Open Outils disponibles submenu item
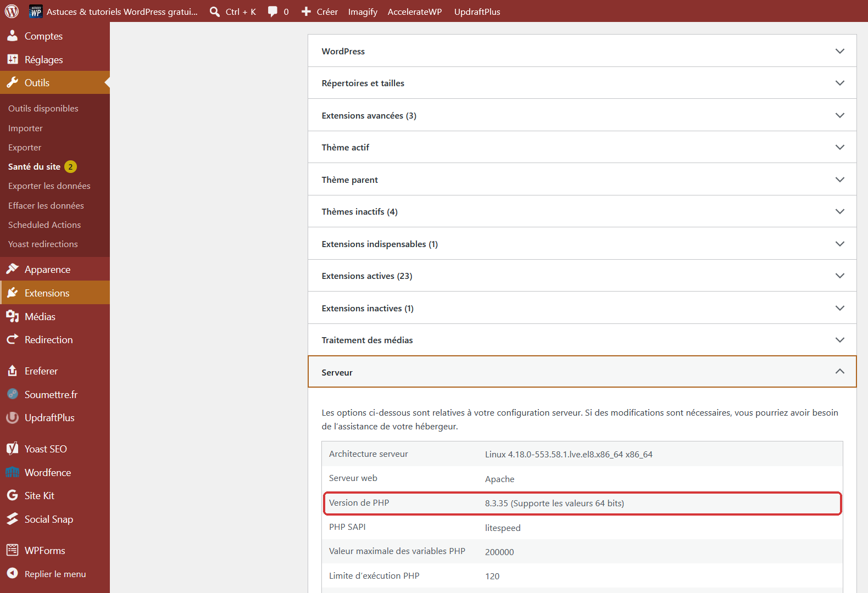The width and height of the screenshot is (868, 593). 43,108
